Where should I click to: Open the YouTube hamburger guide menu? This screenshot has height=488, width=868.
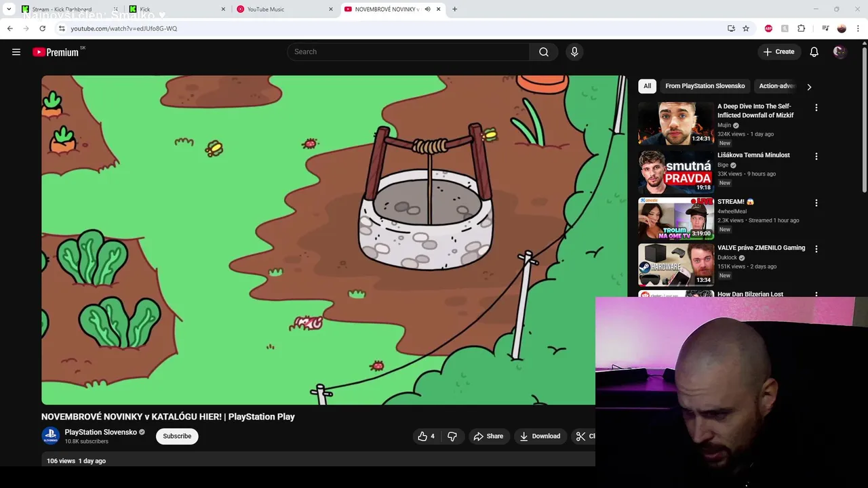(x=16, y=52)
